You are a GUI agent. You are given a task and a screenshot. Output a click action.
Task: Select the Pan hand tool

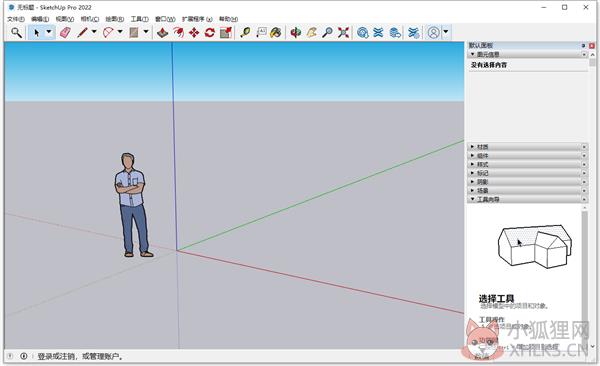(x=311, y=33)
